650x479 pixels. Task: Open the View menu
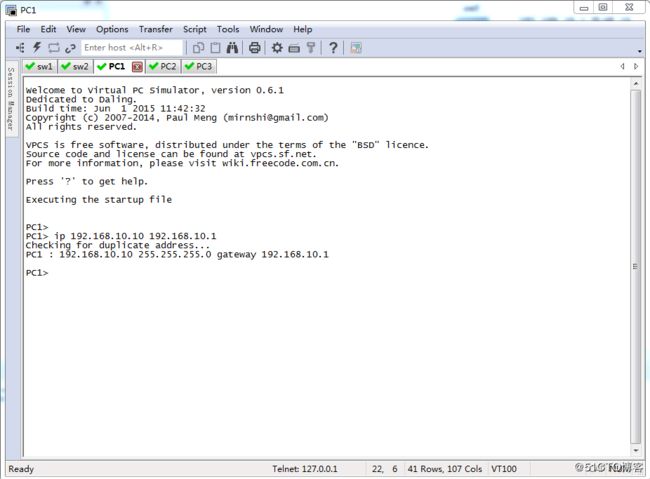[x=76, y=29]
